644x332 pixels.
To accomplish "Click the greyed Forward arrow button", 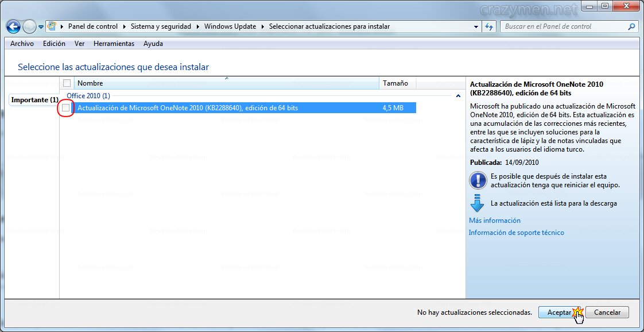I will pyautogui.click(x=29, y=27).
